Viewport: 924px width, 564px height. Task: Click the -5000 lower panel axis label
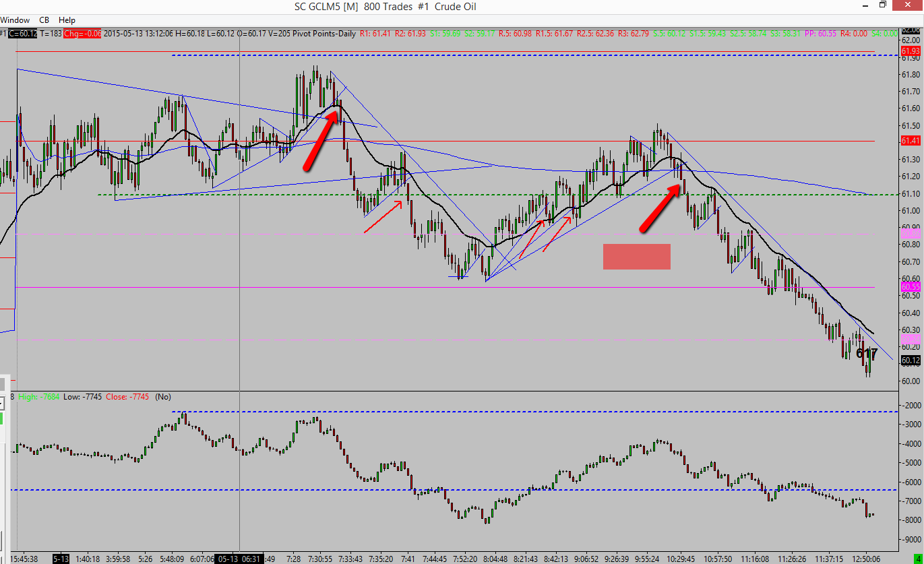tap(911, 463)
